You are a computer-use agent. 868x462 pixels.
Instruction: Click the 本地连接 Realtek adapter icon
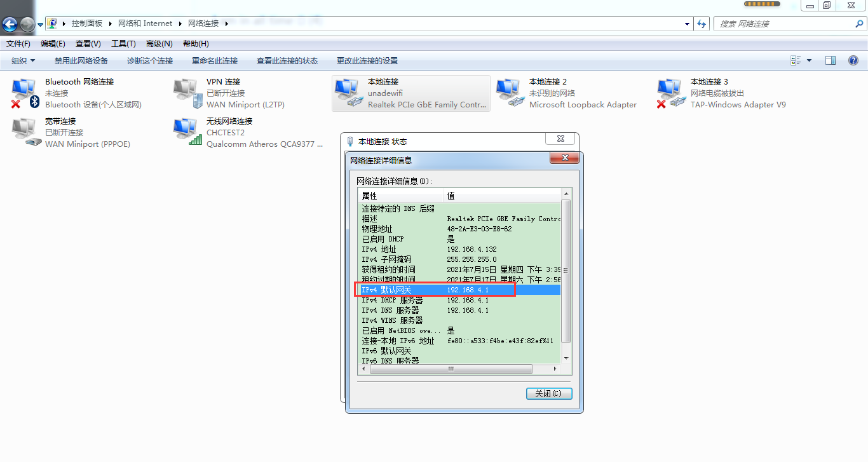click(348, 93)
